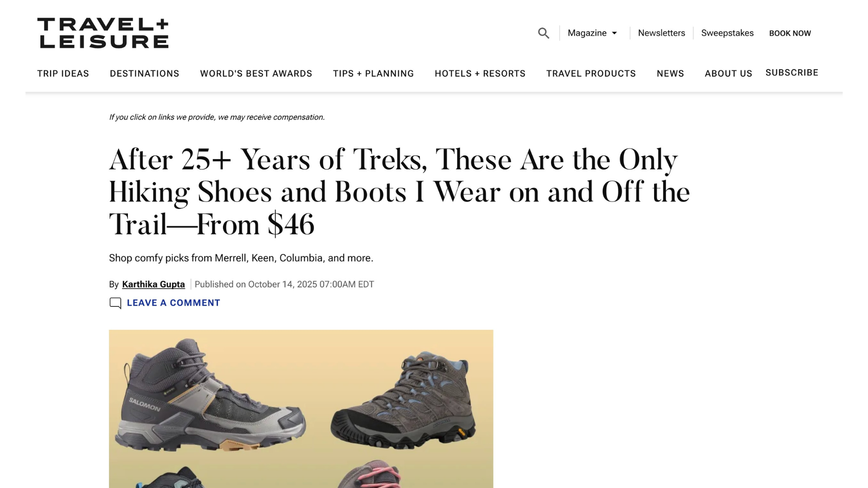This screenshot has height=488, width=868.
Task: Click Leave a Comment link
Action: point(173,303)
